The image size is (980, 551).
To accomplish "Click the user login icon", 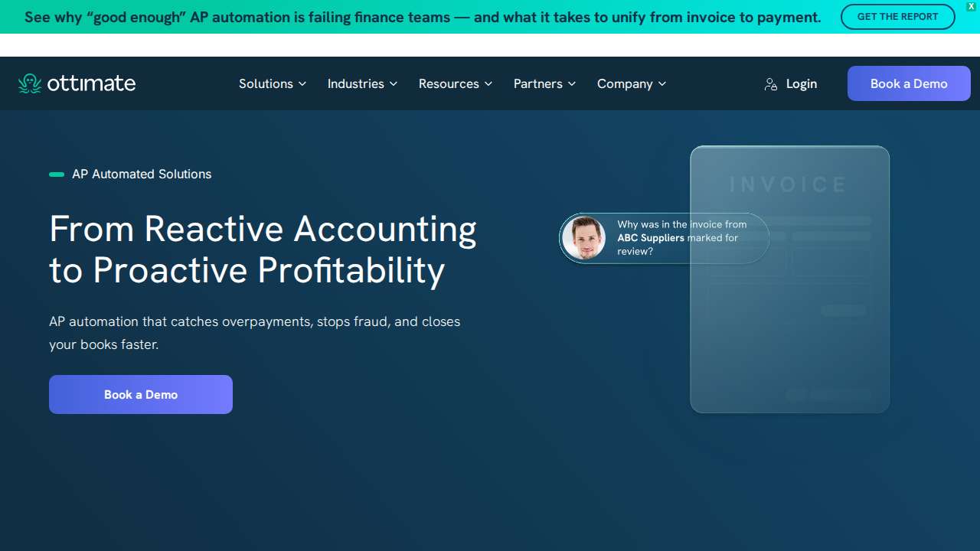I will (771, 84).
